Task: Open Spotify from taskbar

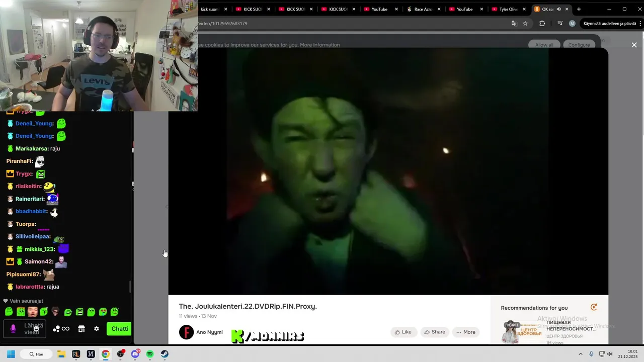Action: pyautogui.click(x=150, y=354)
